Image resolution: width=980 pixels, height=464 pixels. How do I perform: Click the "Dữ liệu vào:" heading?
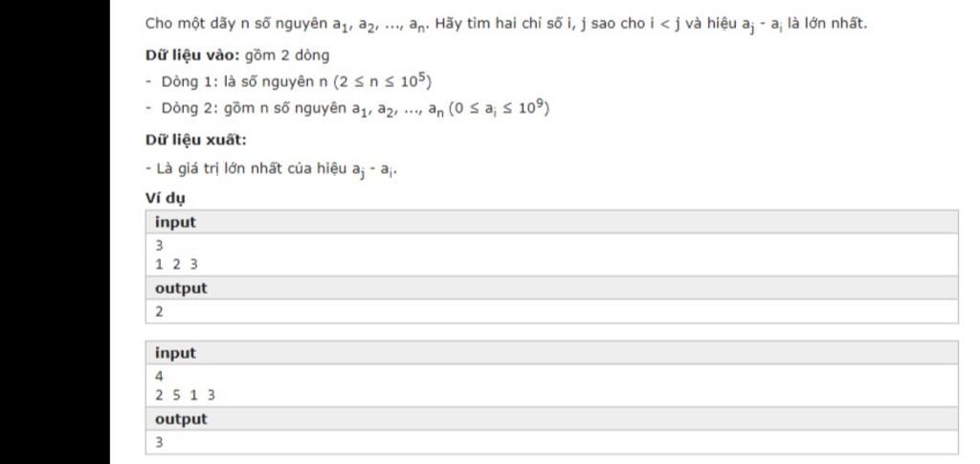(x=192, y=55)
